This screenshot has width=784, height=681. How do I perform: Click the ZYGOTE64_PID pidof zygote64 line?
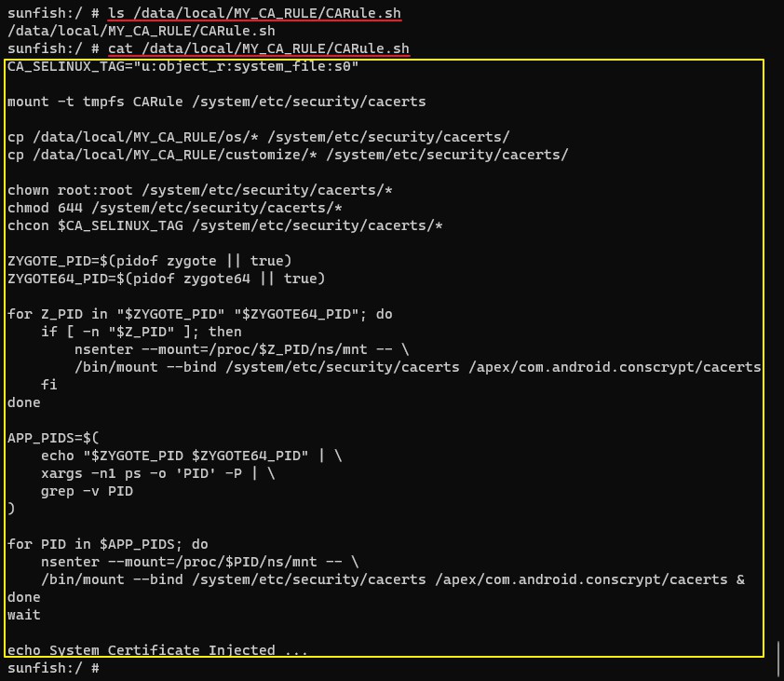[166, 279]
